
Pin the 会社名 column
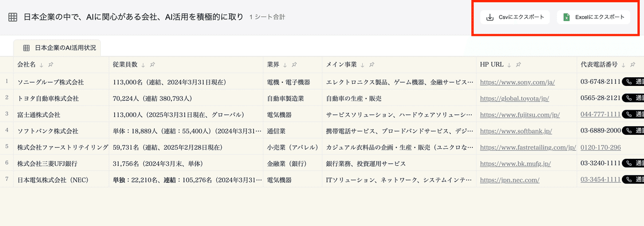(50, 64)
